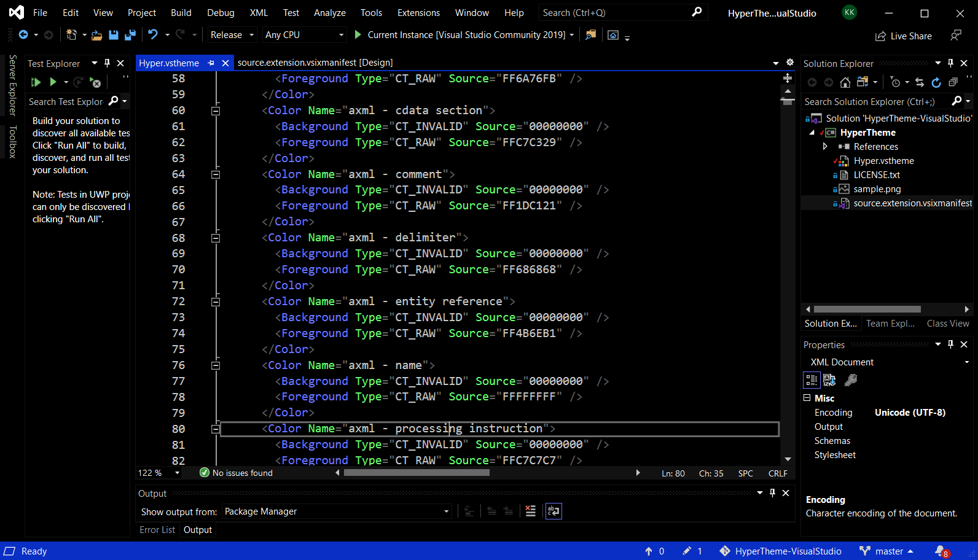Refresh the Solution Explorer
The width and height of the screenshot is (978, 560).
[x=936, y=82]
